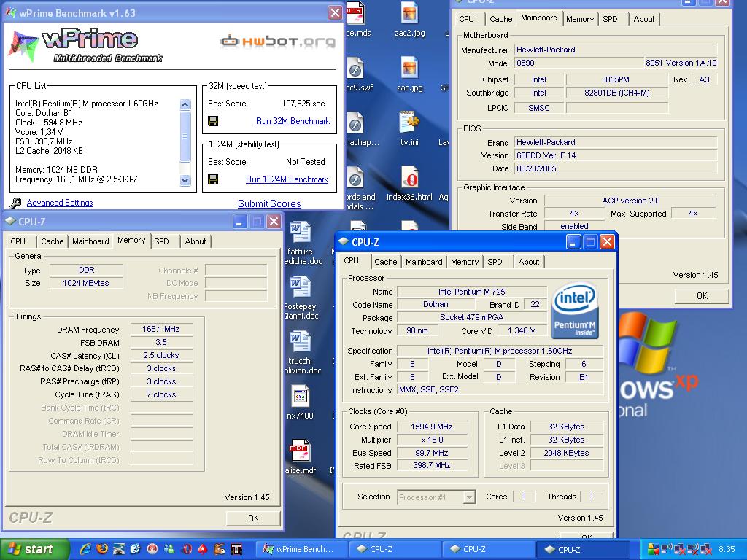Open About tab in the Mainboard CPU-Z window
This screenshot has height=560, width=747.
[x=643, y=19]
